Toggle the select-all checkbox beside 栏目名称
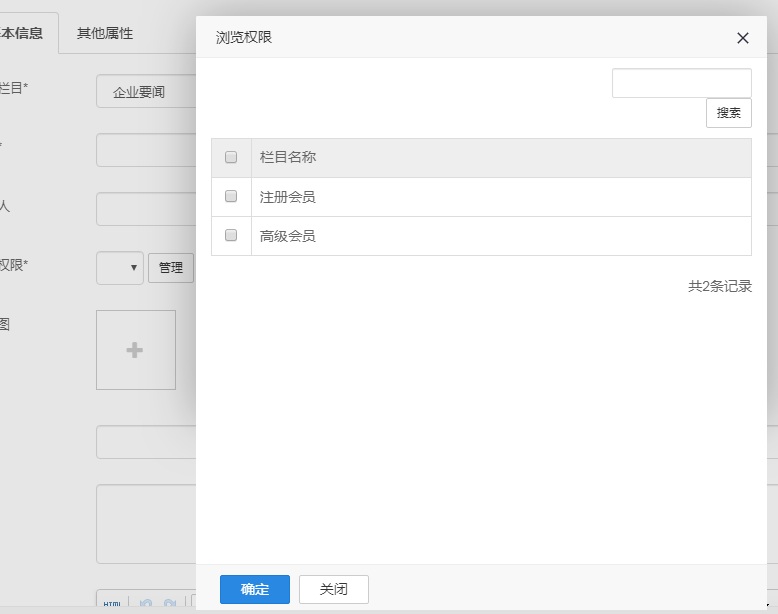 [x=231, y=157]
